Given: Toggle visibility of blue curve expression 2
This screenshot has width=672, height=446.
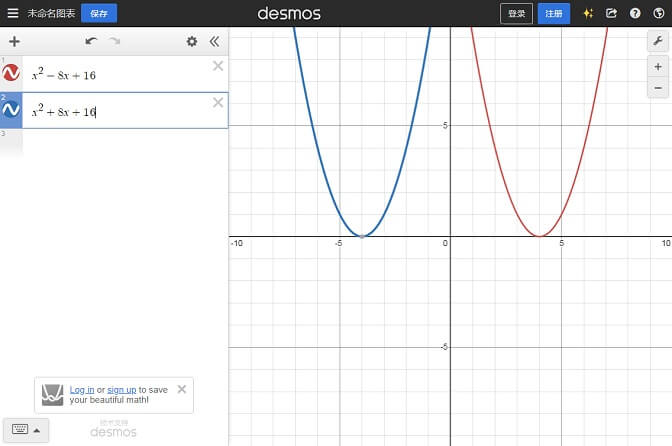Looking at the screenshot, I should (x=11, y=110).
